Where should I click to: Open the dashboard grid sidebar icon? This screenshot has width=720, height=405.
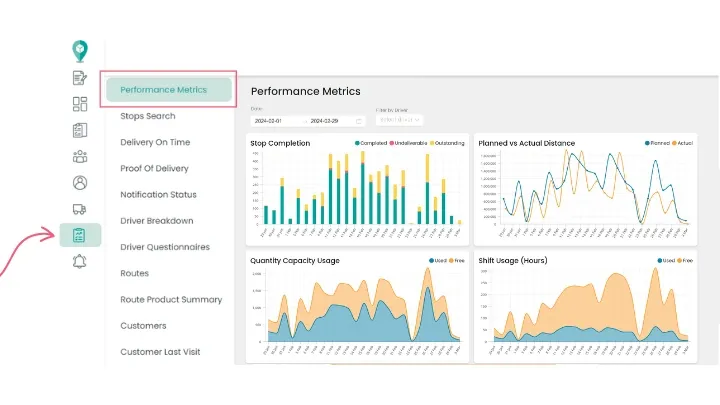pos(80,104)
